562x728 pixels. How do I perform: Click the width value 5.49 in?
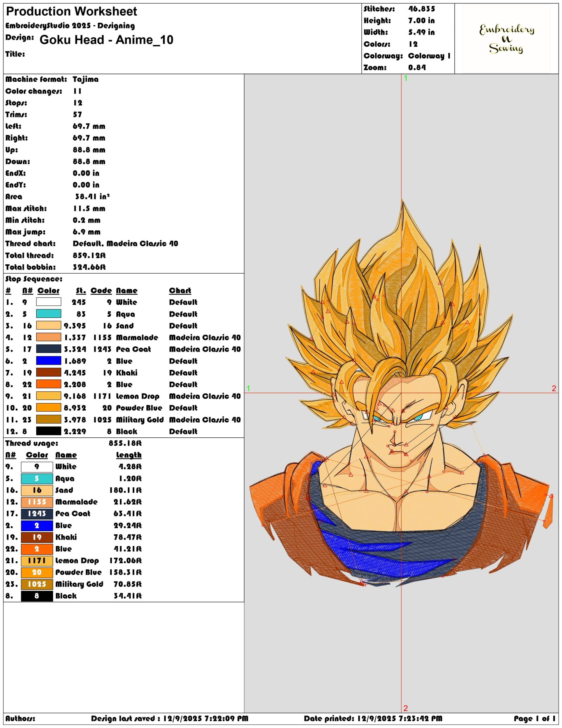421,32
